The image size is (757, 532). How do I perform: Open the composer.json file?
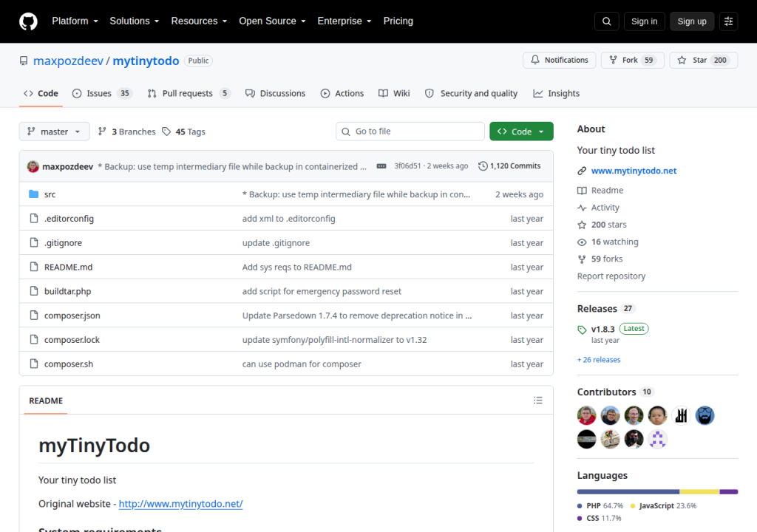(x=72, y=316)
